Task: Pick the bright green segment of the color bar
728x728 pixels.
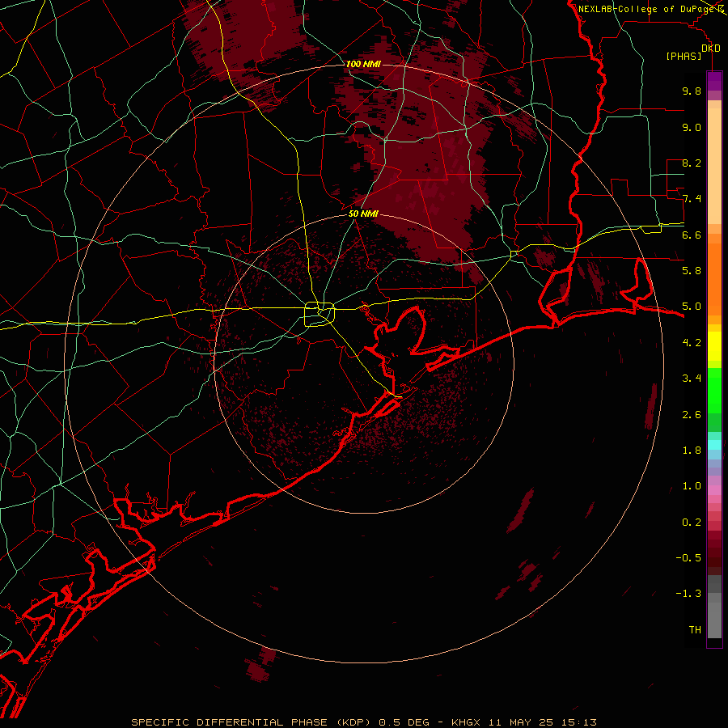Action: [x=714, y=391]
